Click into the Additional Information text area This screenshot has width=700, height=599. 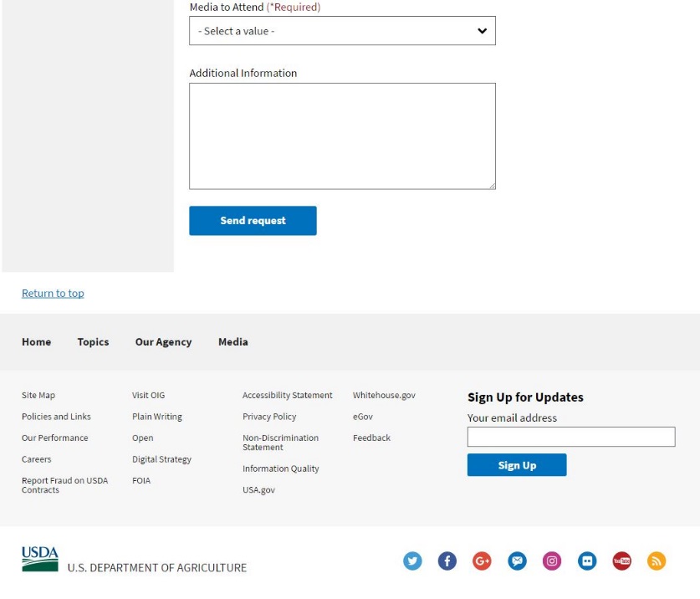click(x=342, y=136)
